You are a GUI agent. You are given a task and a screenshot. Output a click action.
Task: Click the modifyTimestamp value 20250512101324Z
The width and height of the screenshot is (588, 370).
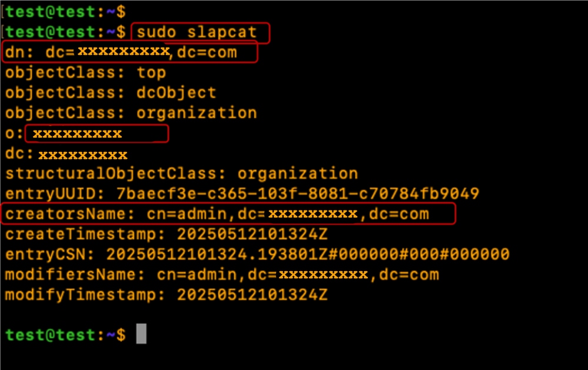[252, 295]
